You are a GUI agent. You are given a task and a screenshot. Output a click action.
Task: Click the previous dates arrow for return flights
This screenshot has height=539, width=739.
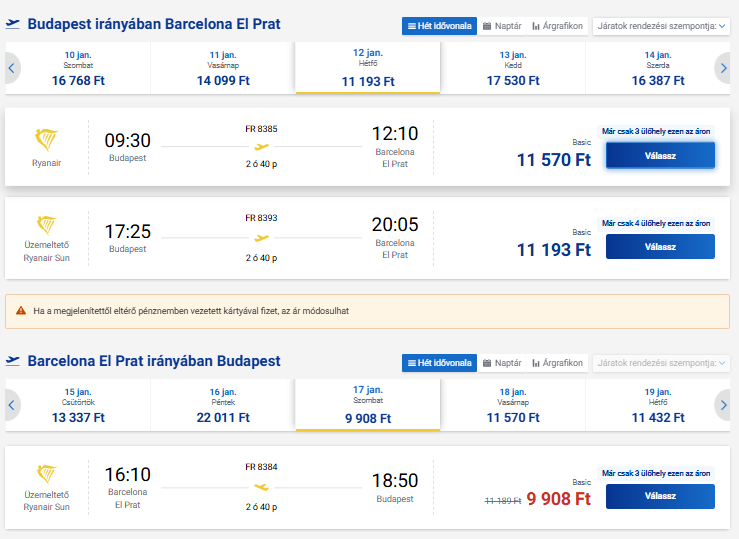pyautogui.click(x=12, y=405)
